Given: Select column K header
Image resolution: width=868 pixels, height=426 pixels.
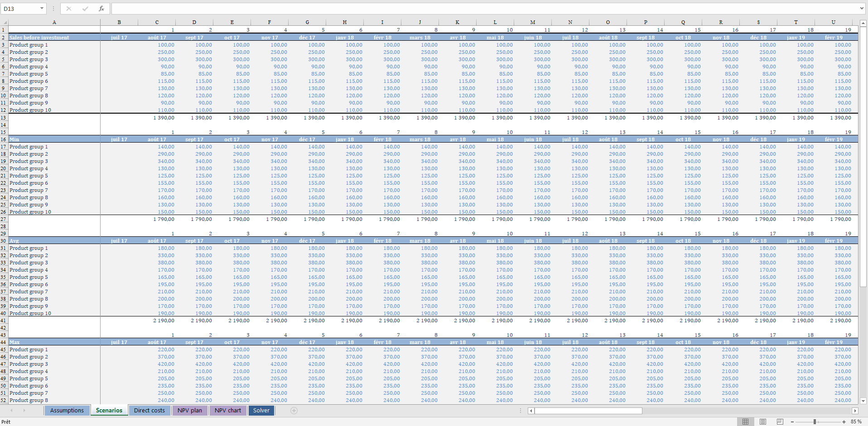Looking at the screenshot, I should click(458, 22).
